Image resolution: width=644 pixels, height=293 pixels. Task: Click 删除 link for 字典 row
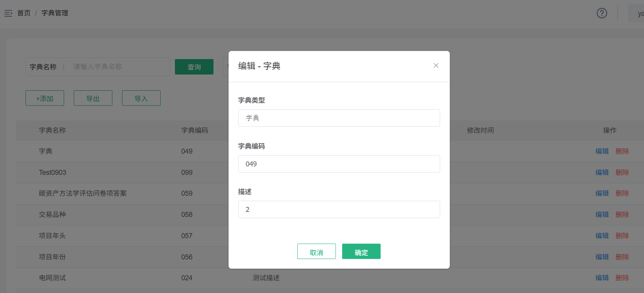[622, 151]
